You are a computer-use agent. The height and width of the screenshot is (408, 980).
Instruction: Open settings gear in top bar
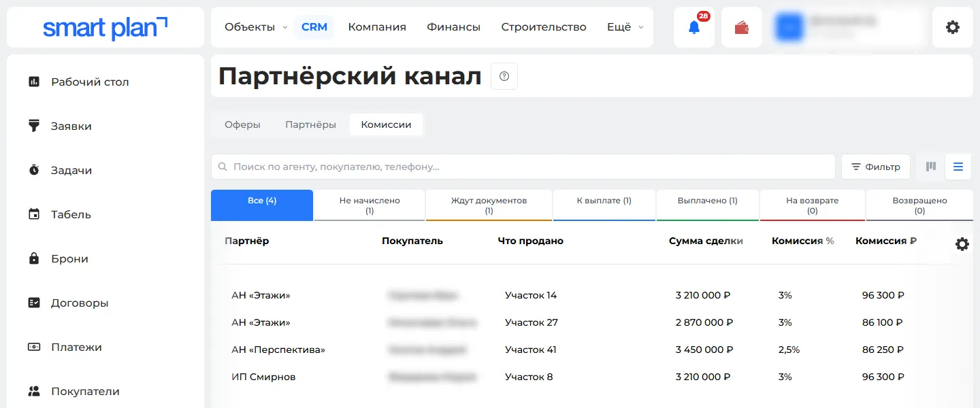point(953,27)
